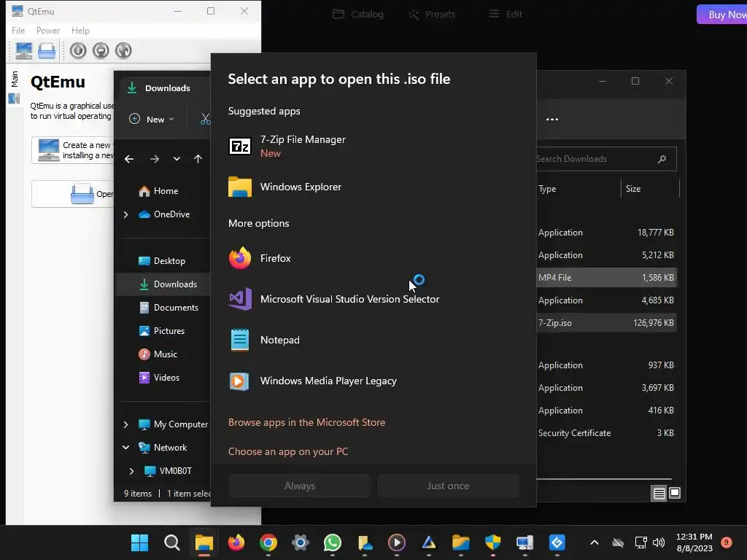The image size is (747, 560).
Task: Select Home in Explorer sidebar
Action: pos(163,191)
